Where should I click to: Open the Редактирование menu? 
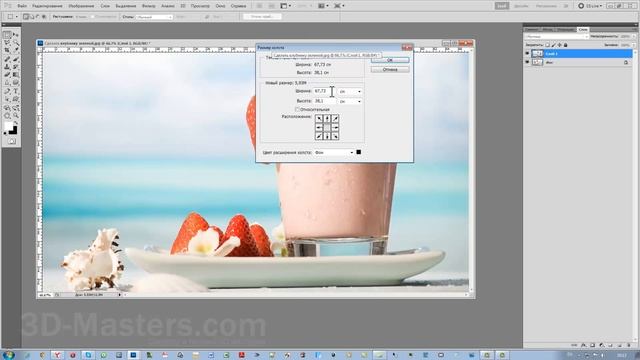click(47, 6)
